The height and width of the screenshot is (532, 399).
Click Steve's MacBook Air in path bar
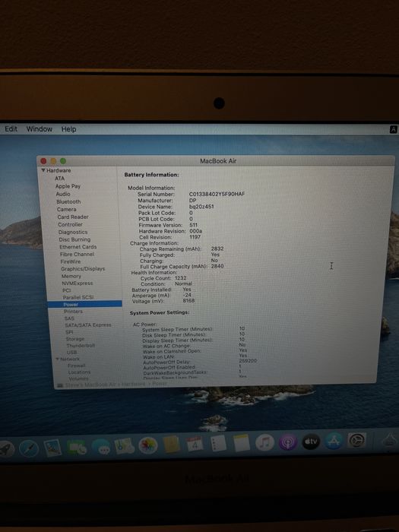tap(90, 385)
